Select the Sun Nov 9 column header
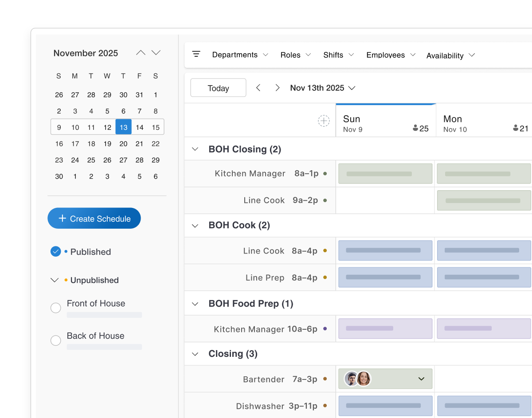532x418 pixels. pyautogui.click(x=386, y=121)
